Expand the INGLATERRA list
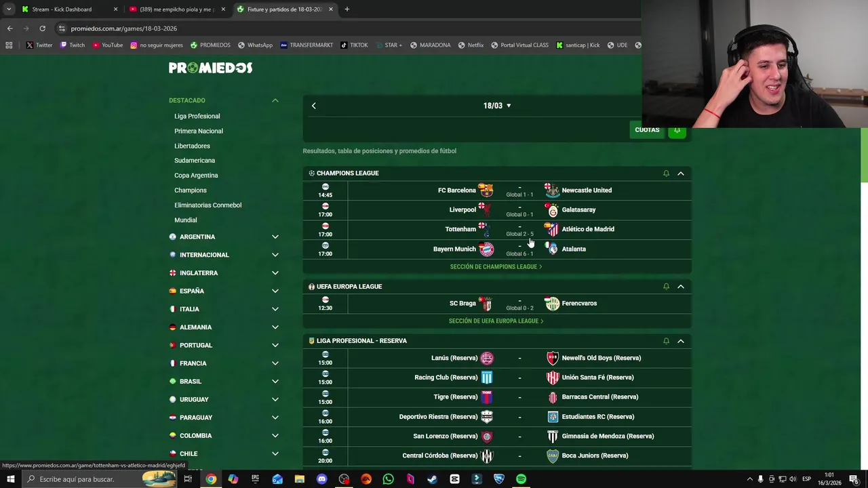The image size is (868, 488). [275, 273]
